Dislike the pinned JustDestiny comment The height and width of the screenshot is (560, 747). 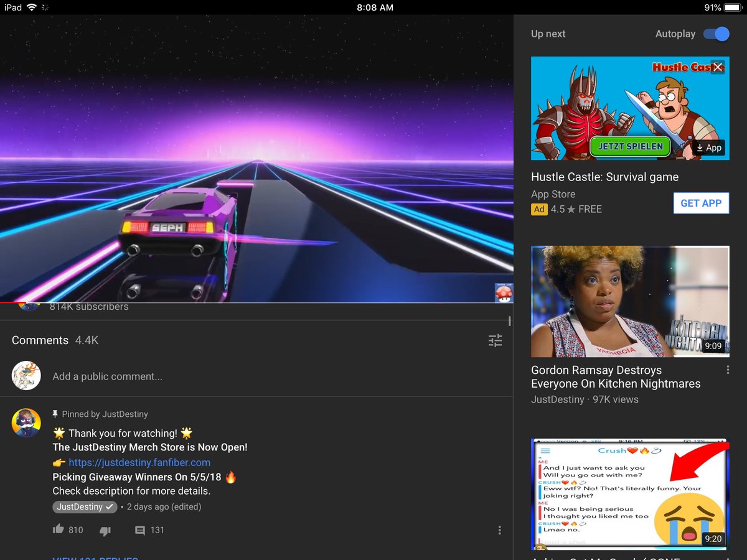[105, 530]
